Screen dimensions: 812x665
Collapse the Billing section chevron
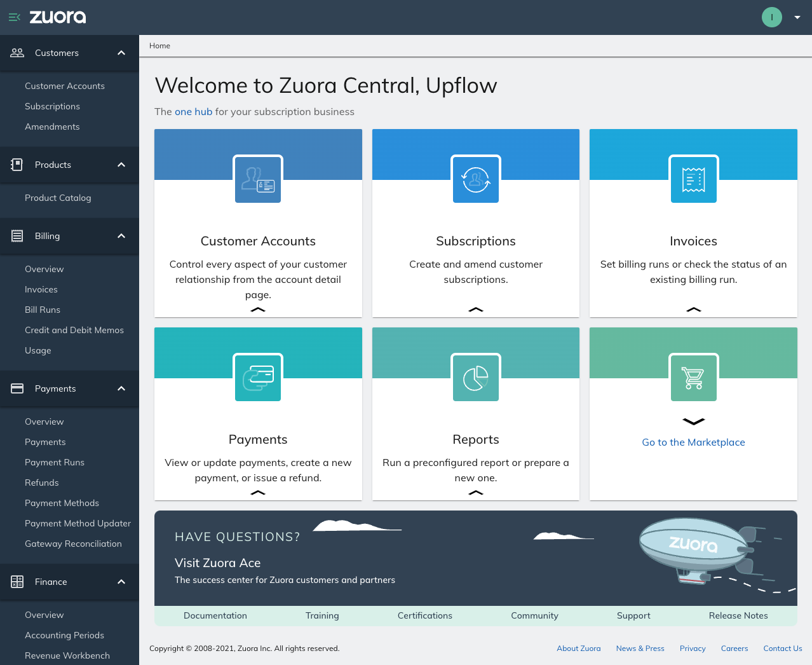point(121,236)
